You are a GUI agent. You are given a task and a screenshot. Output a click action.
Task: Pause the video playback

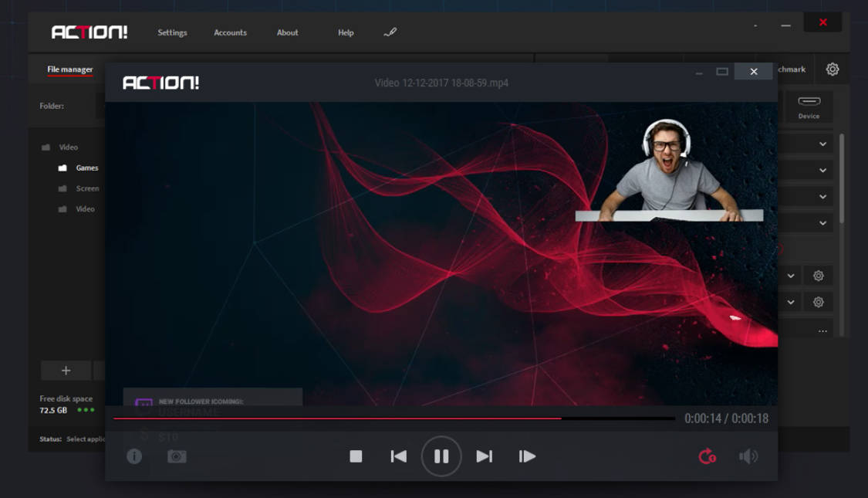point(441,456)
